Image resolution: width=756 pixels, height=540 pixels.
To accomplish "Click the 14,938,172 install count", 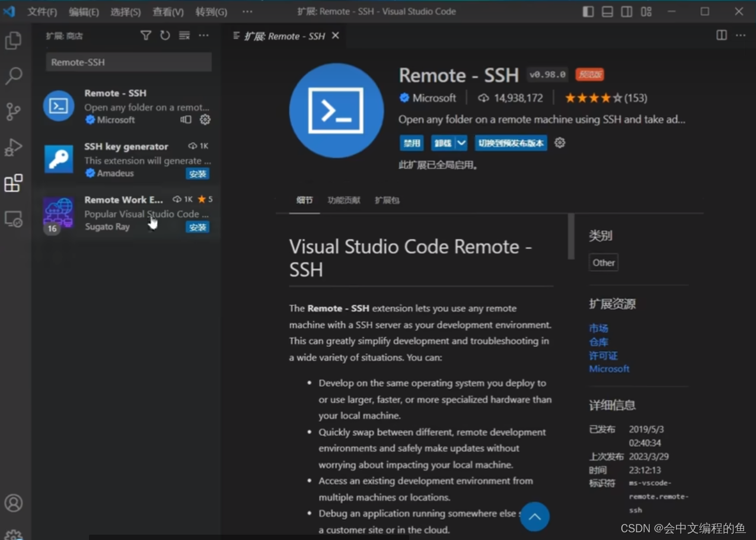I will point(512,98).
